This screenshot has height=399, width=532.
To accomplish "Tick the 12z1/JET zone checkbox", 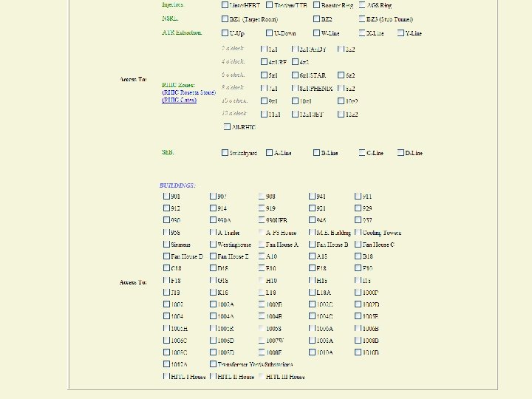I will click(x=295, y=114).
